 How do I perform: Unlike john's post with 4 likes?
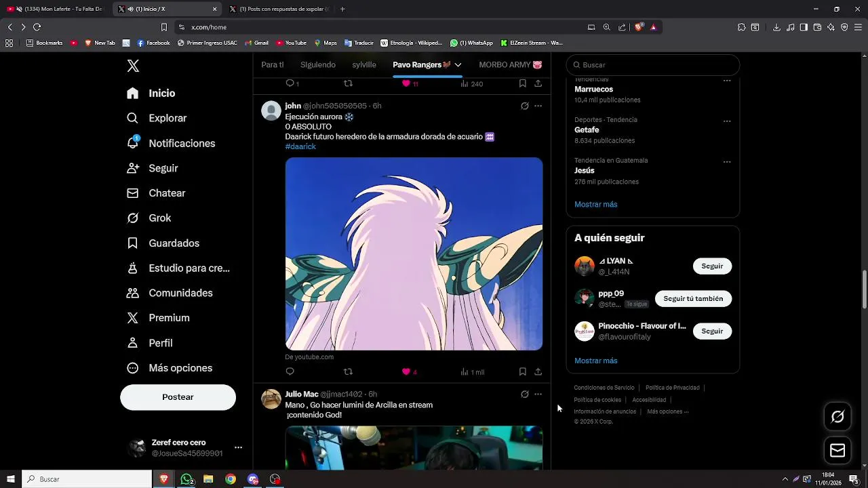click(410, 371)
